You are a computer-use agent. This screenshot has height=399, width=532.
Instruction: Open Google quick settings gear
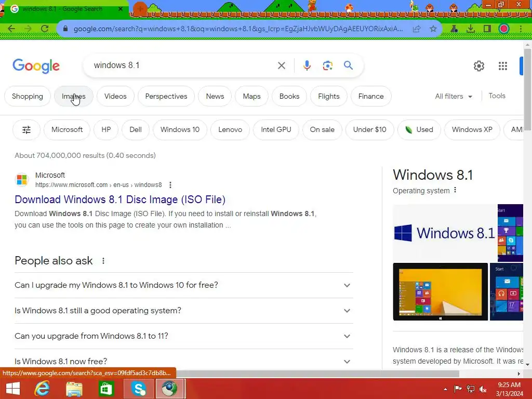tap(478, 66)
